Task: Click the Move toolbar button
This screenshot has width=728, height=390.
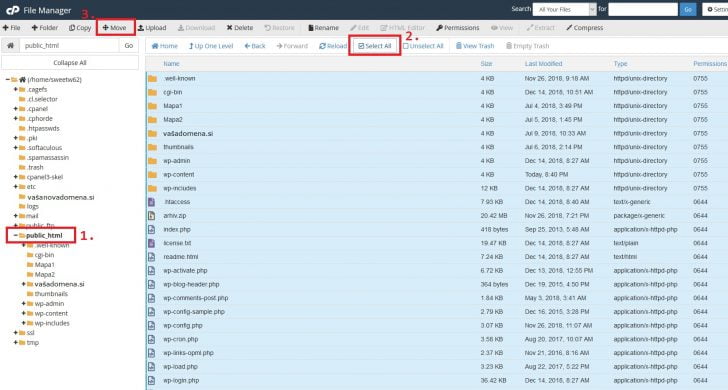Action: (114, 28)
